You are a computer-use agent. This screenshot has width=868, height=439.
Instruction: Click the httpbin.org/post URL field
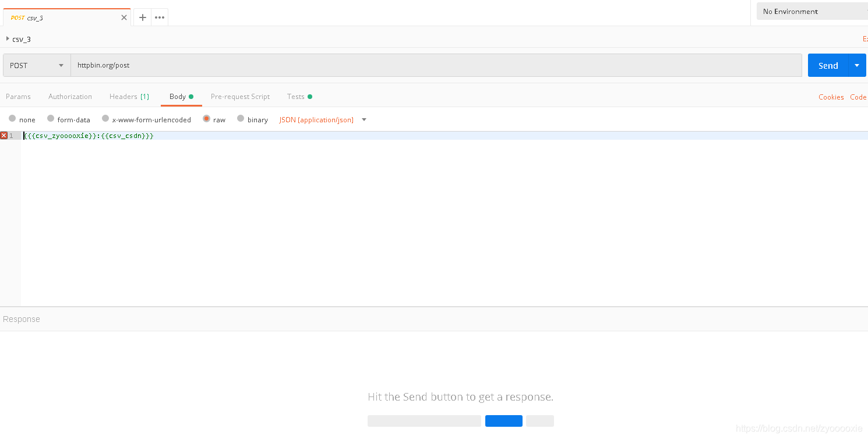[436, 65]
